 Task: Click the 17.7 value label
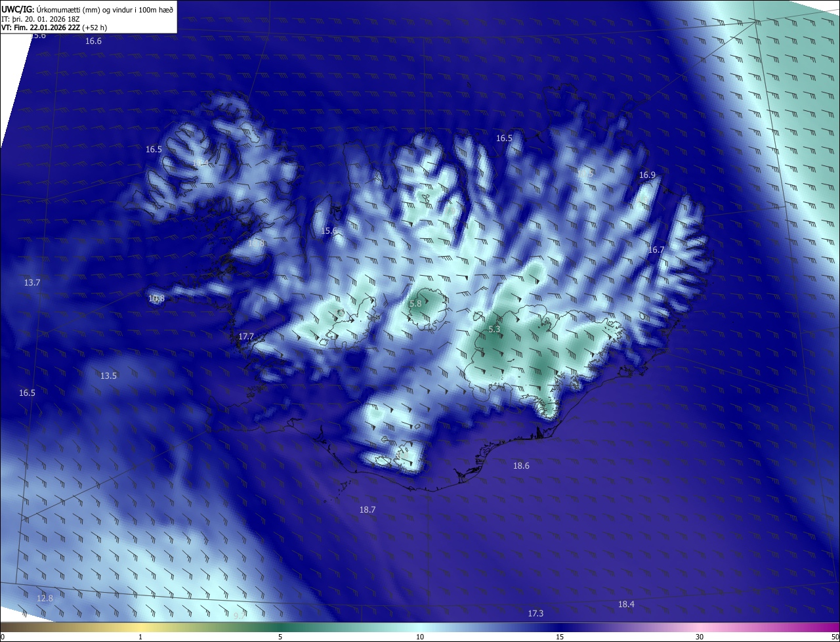pos(246,337)
